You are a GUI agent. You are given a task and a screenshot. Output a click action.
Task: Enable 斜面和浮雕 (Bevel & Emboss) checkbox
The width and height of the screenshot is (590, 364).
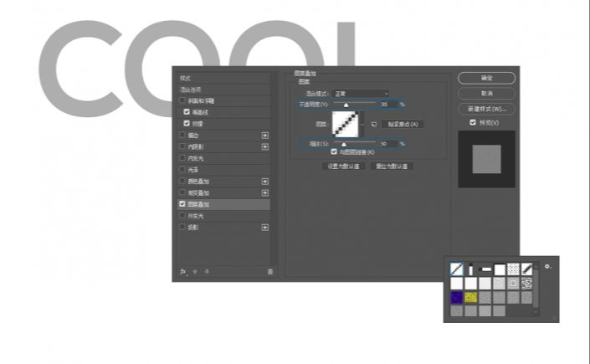tap(182, 100)
